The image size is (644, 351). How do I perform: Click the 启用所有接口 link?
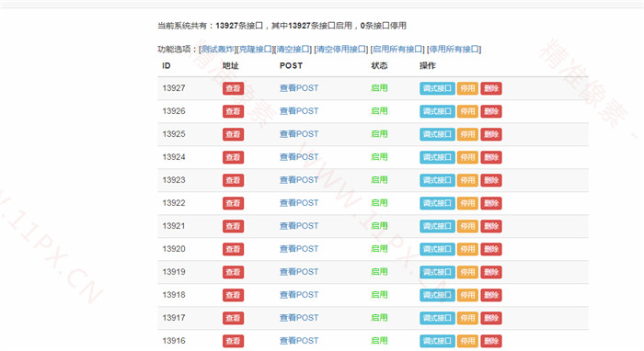point(397,50)
